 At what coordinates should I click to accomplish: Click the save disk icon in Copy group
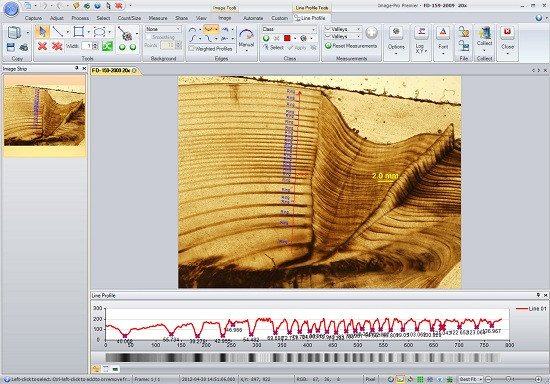(11, 47)
